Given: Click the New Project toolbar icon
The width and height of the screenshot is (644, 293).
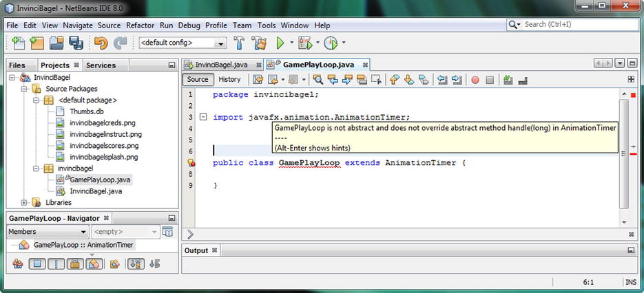Looking at the screenshot, I should point(37,43).
